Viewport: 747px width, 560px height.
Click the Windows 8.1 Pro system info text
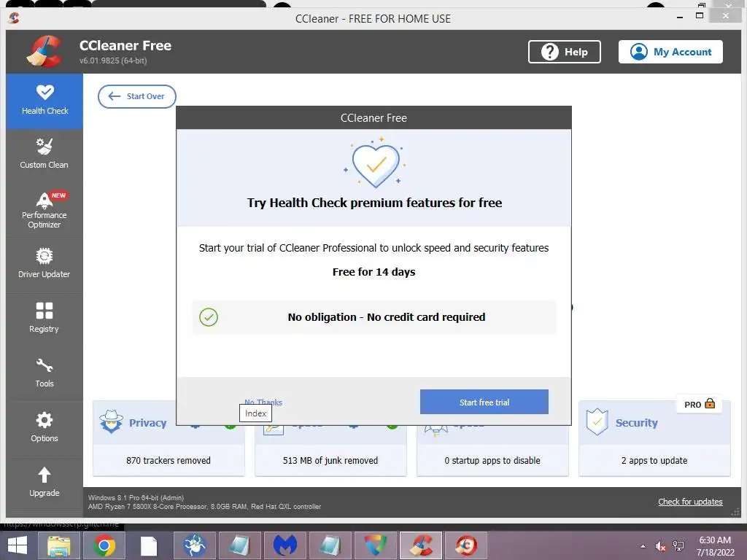click(136, 497)
